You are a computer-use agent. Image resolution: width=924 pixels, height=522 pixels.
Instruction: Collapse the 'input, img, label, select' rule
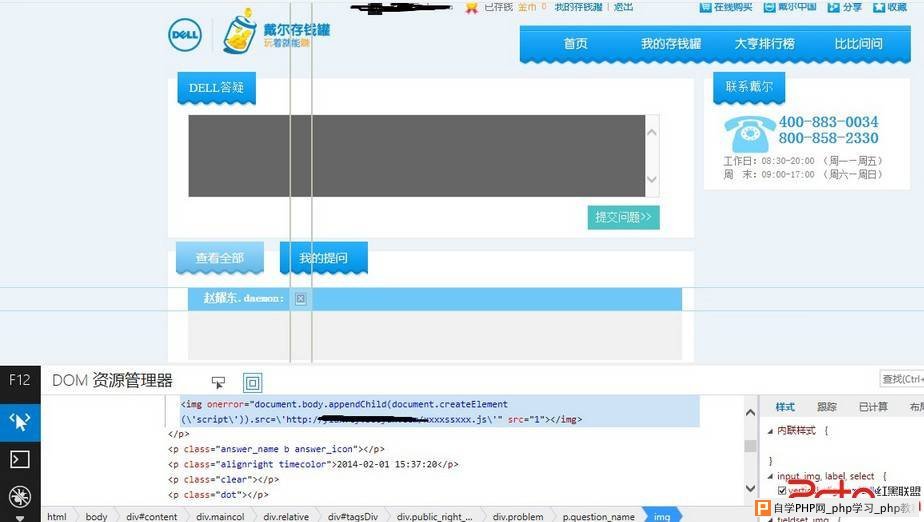pyautogui.click(x=770, y=476)
